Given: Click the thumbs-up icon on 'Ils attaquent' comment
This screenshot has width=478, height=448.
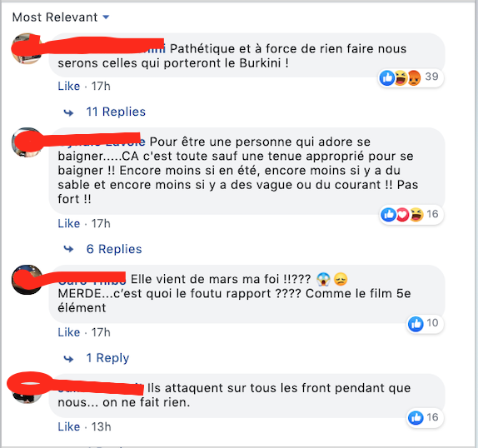Looking at the screenshot, I should click(x=416, y=417).
